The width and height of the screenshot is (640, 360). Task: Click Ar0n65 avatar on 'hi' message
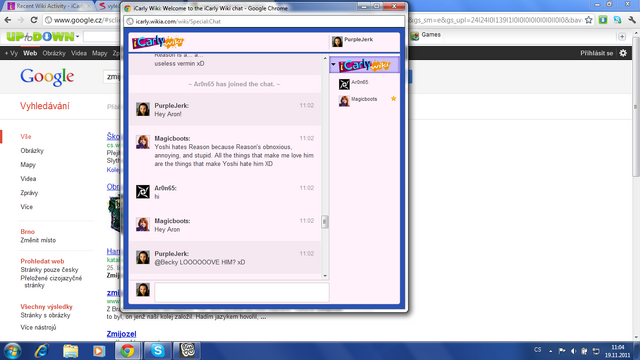(x=143, y=192)
